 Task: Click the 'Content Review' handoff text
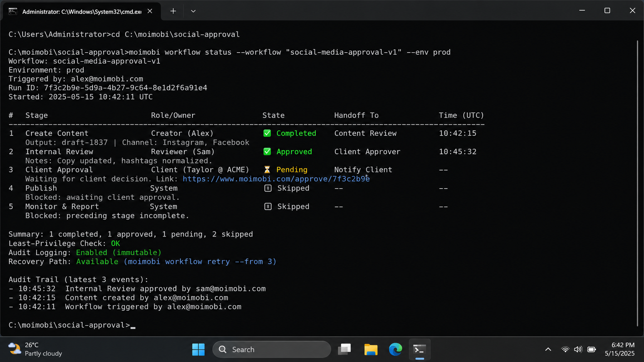coord(366,133)
